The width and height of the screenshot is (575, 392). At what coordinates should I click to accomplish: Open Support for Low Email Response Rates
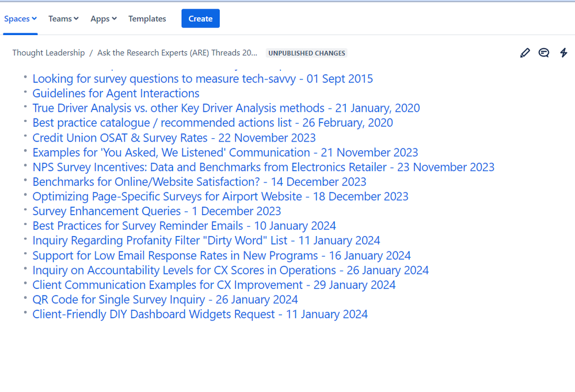(222, 255)
